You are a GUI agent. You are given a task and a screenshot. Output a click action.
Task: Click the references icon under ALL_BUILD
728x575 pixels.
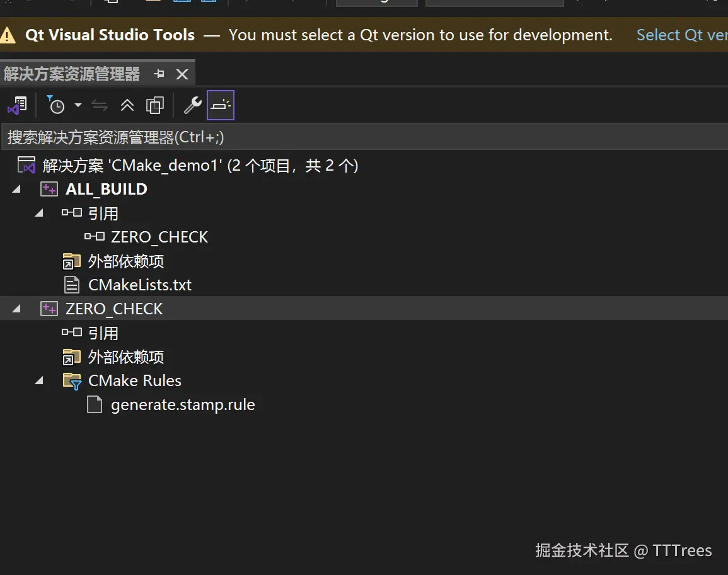(71, 213)
